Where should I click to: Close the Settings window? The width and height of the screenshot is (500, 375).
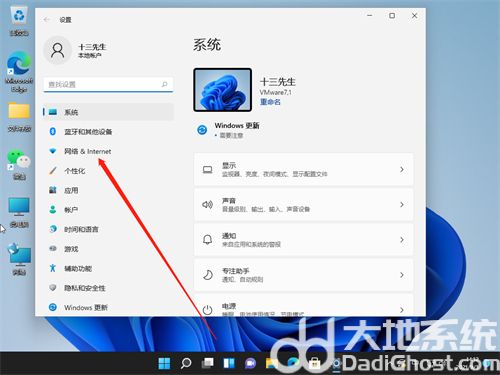[x=414, y=15]
